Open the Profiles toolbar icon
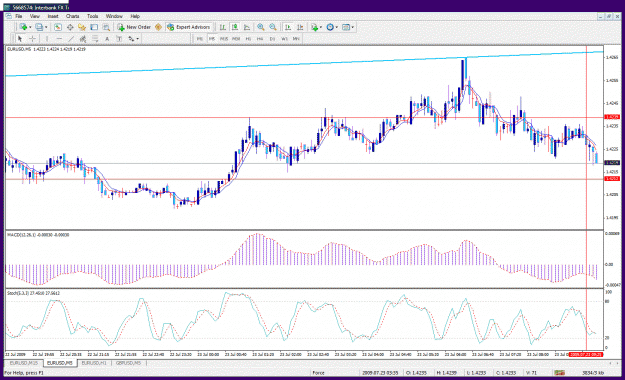625x380 pixels. [x=39, y=27]
